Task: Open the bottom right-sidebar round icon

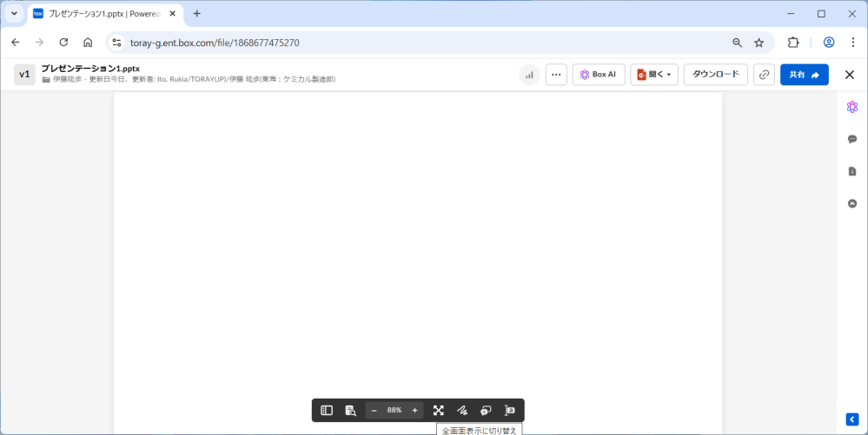Action: (x=852, y=203)
